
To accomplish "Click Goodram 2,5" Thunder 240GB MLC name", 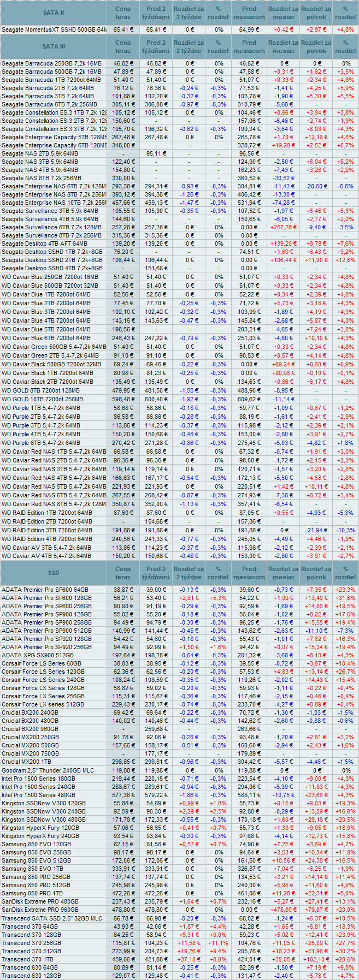I will [48, 770].
